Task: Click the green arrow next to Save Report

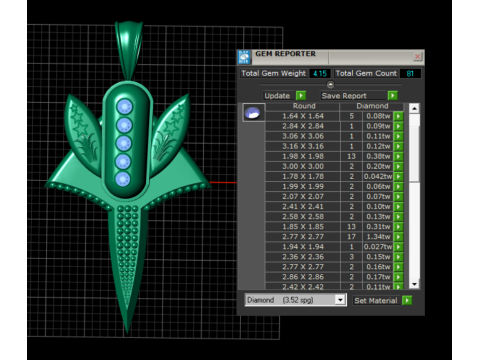Action: [x=393, y=96]
